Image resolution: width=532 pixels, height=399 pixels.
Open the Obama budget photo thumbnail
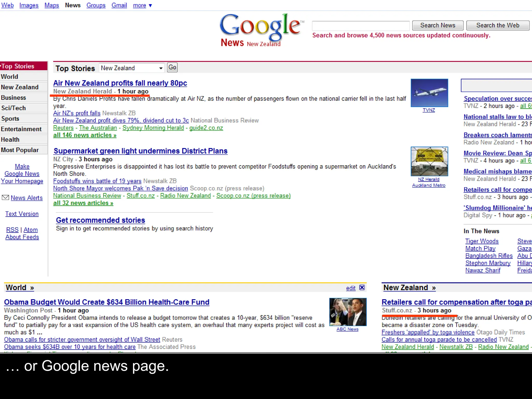(x=348, y=312)
